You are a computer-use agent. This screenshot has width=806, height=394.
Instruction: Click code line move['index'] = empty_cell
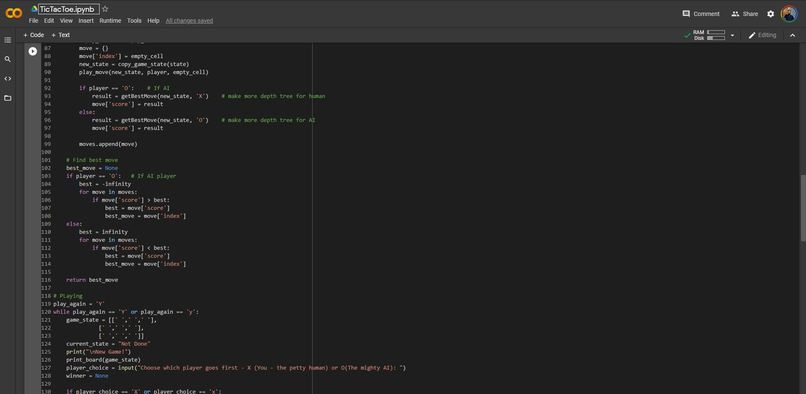(x=121, y=56)
